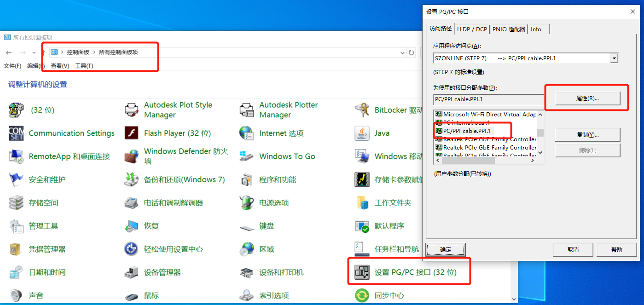This screenshot has height=305, width=644.
Task: Open the 查看(V) menu
Action: point(60,66)
